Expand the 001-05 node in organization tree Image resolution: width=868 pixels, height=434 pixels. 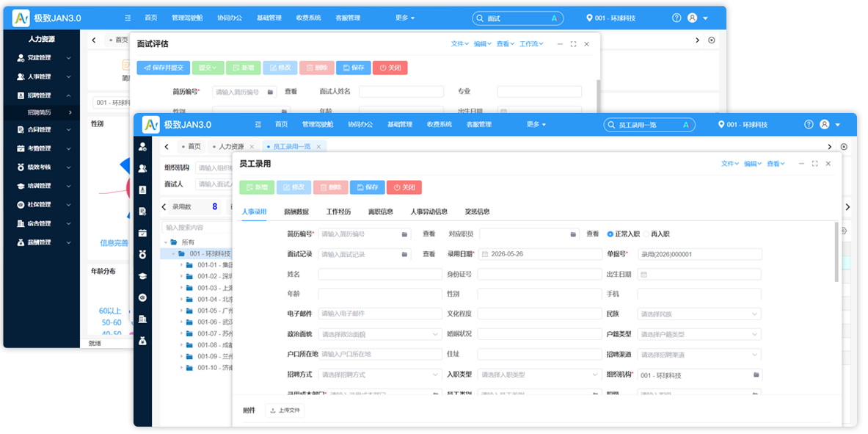tap(181, 311)
